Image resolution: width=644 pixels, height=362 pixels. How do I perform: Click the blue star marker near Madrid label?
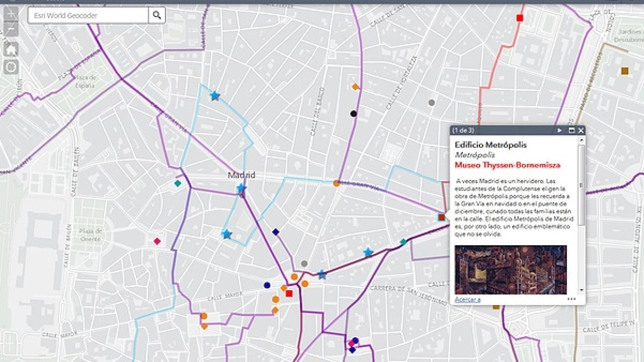241,188
